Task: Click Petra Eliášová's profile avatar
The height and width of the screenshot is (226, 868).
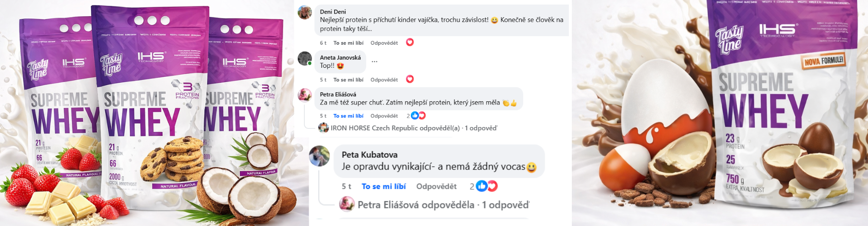Action: [305, 95]
